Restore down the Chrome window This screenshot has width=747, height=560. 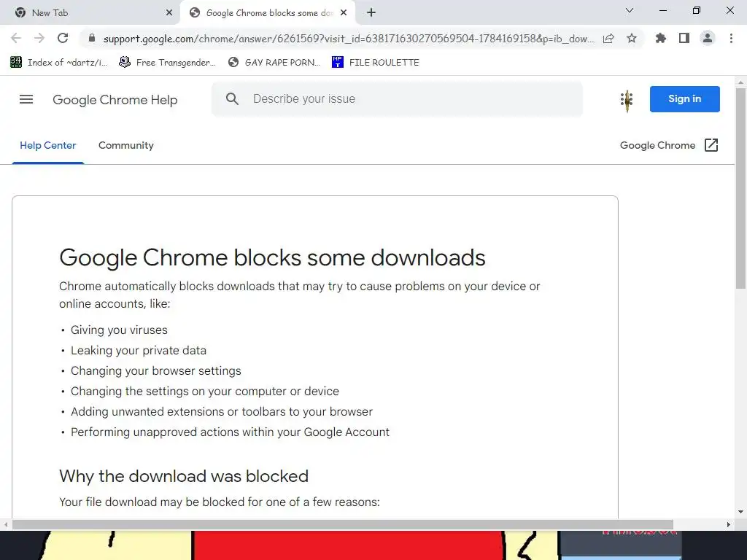697,10
